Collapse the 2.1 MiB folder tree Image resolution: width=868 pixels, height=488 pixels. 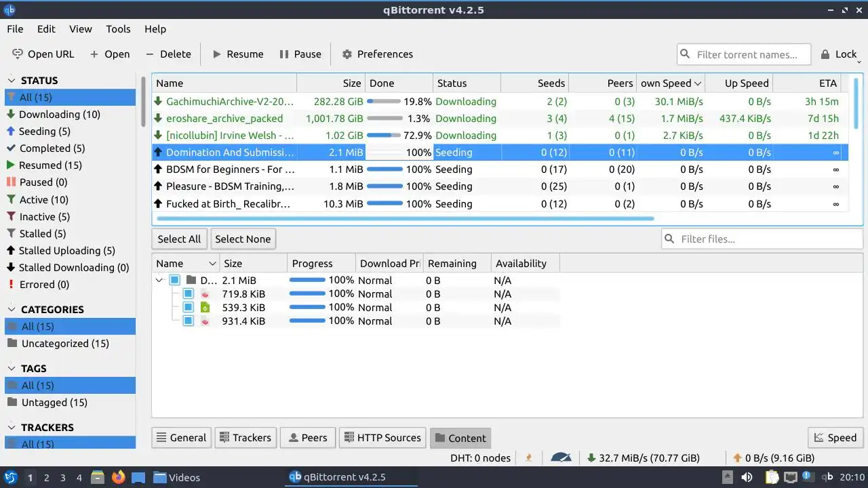[x=159, y=280]
